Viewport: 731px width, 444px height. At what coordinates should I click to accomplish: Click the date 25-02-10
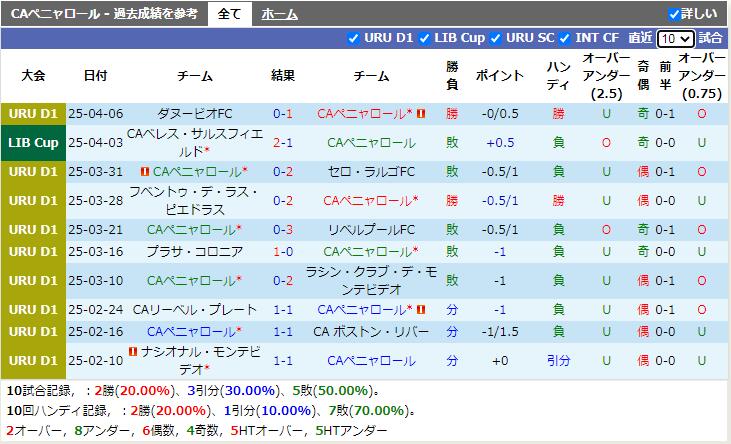[96, 361]
